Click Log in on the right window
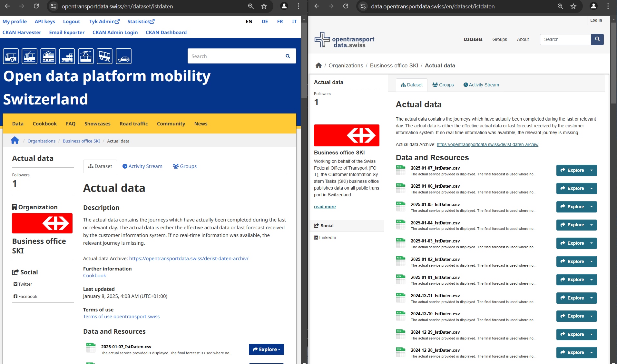The image size is (617, 364). click(x=596, y=20)
